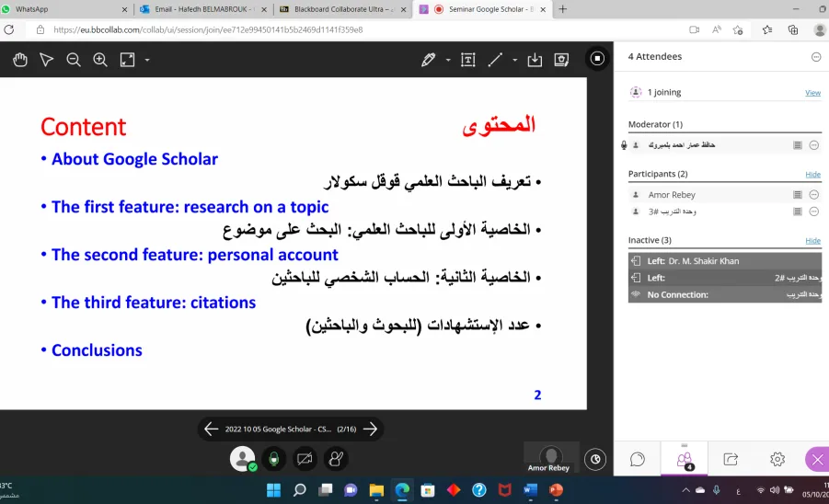Hide the Participants list
829x504 pixels.
click(812, 175)
